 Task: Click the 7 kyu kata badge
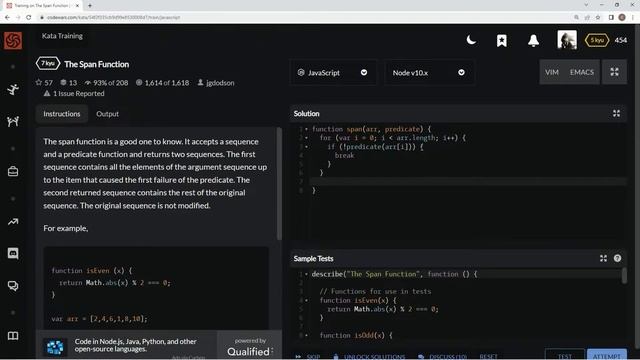[x=48, y=64]
